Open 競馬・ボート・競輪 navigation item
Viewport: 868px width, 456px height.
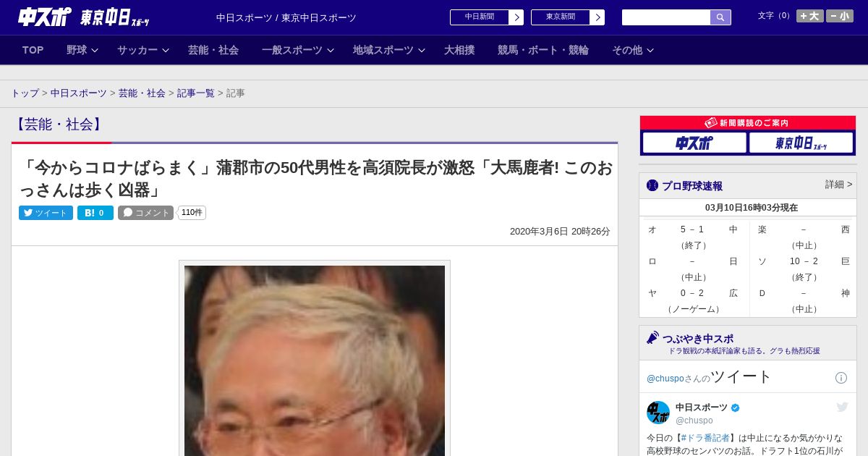[x=543, y=50]
